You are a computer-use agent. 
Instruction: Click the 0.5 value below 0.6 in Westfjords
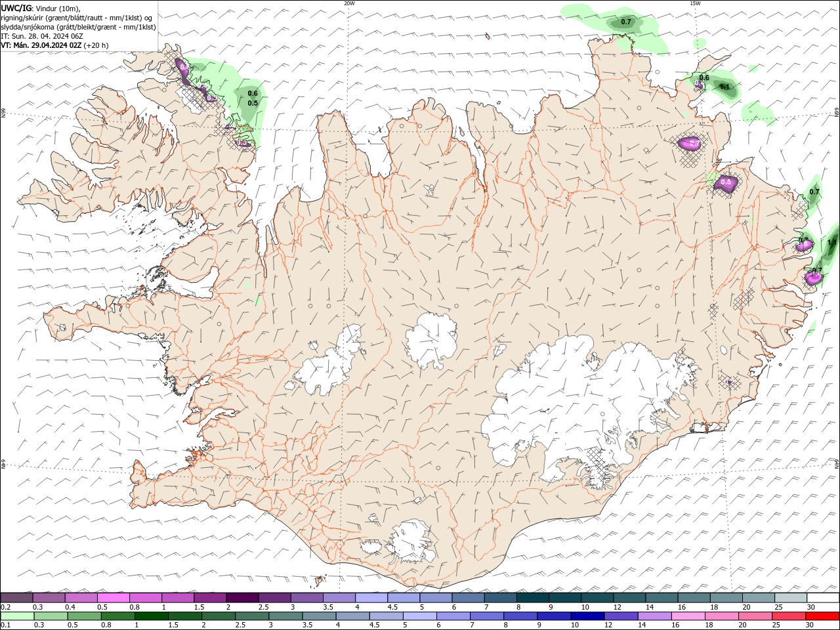253,103
